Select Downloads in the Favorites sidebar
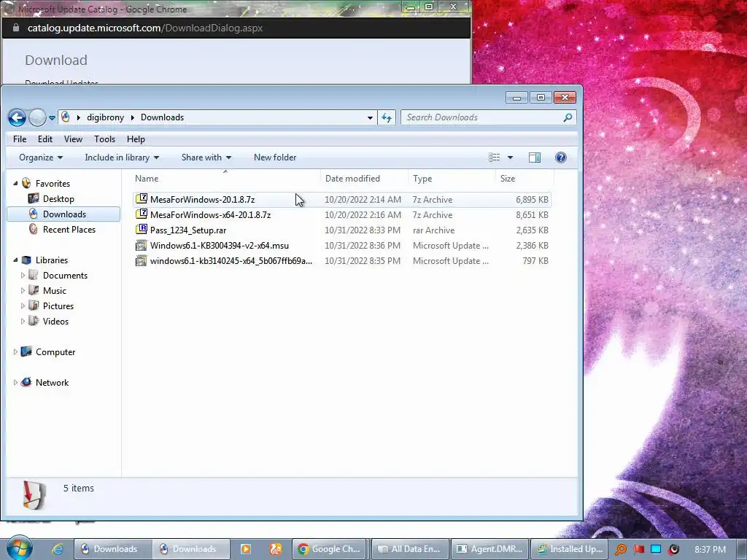The width and height of the screenshot is (747, 560). pos(63,214)
